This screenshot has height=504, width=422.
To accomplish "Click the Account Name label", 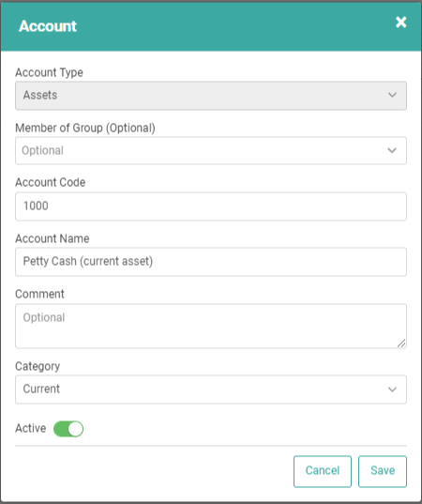I will [x=53, y=238].
